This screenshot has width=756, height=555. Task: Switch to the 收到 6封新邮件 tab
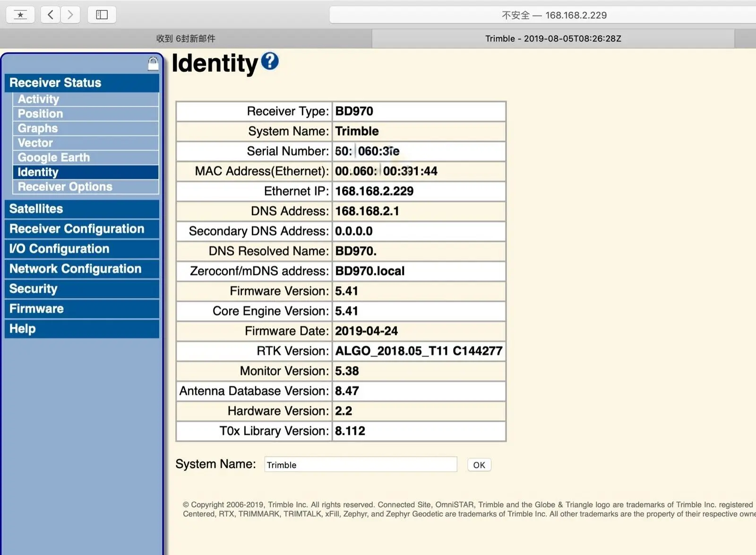(x=186, y=39)
